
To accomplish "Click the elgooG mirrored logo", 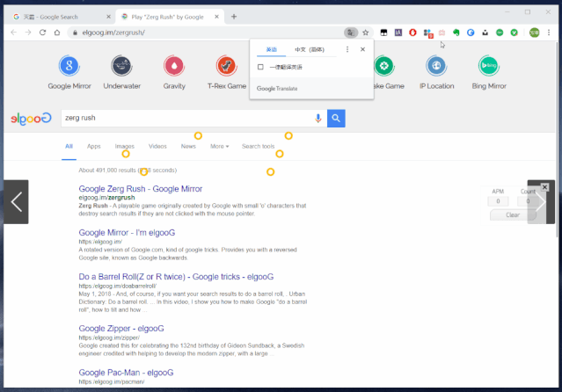I will [31, 119].
